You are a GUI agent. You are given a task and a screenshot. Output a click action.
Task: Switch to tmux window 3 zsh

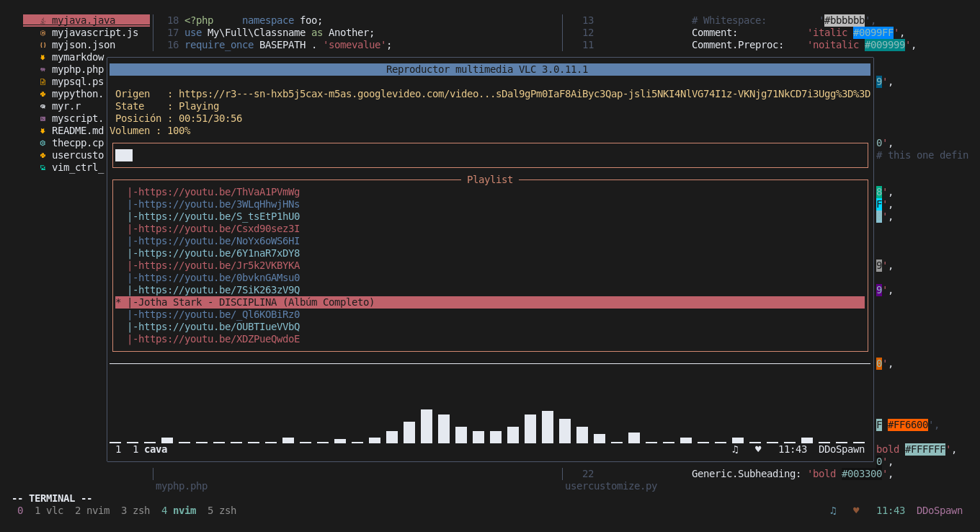(x=135, y=510)
